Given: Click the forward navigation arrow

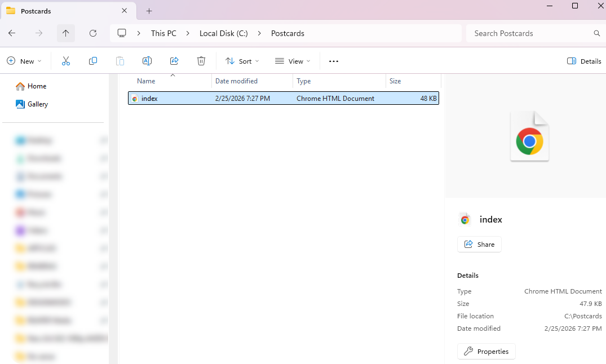Looking at the screenshot, I should [x=39, y=33].
